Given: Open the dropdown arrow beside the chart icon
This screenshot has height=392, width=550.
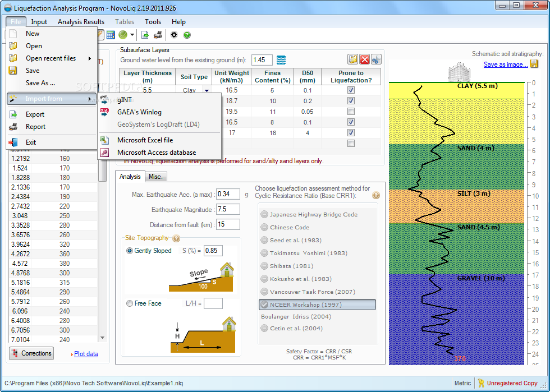Looking at the screenshot, I should point(132,35).
